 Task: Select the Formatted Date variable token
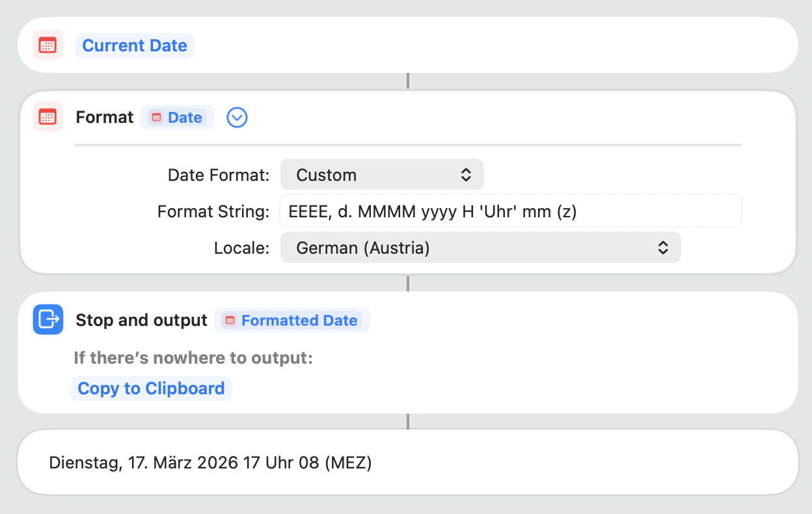point(292,320)
